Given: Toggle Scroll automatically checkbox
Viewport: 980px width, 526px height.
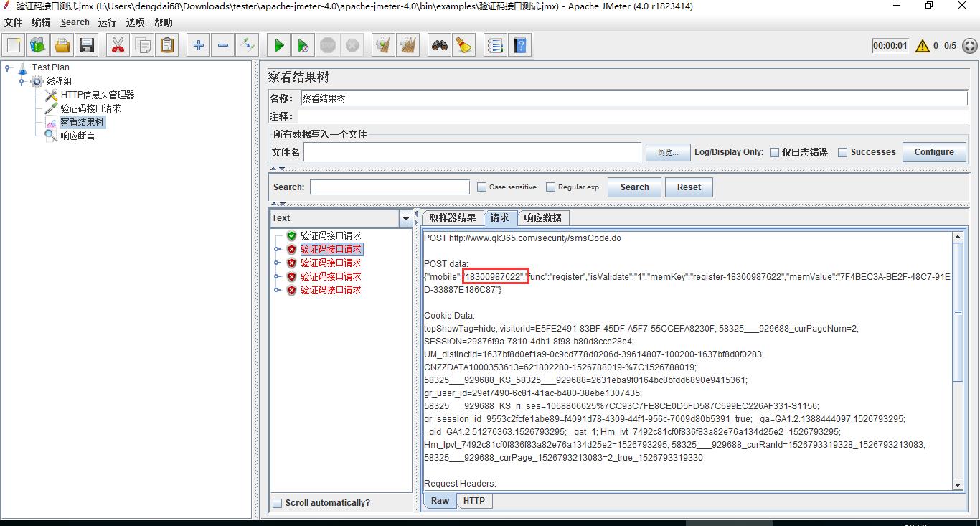Looking at the screenshot, I should (277, 503).
